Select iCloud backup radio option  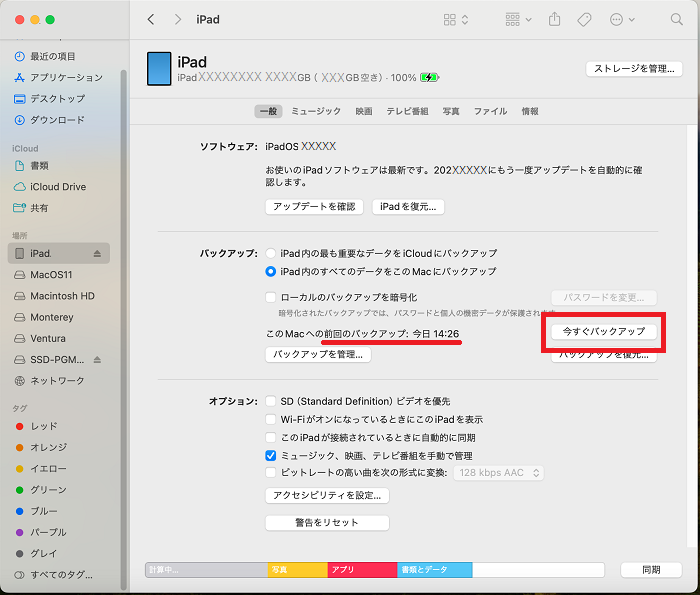coord(271,254)
